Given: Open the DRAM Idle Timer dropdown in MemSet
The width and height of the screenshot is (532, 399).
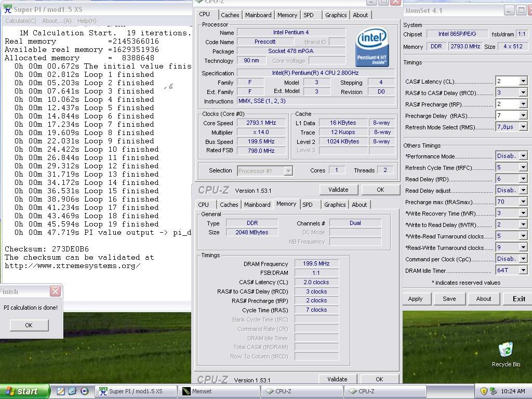Looking at the screenshot, I should pos(523,270).
